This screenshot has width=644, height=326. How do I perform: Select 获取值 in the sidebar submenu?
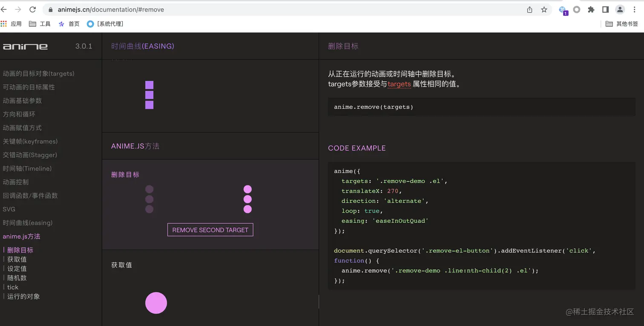tap(17, 260)
